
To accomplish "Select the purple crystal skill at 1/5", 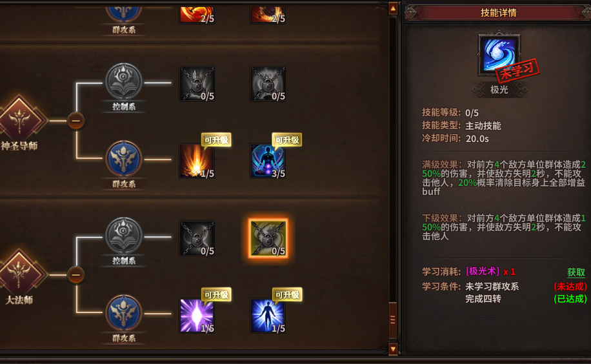I will click(x=197, y=316).
